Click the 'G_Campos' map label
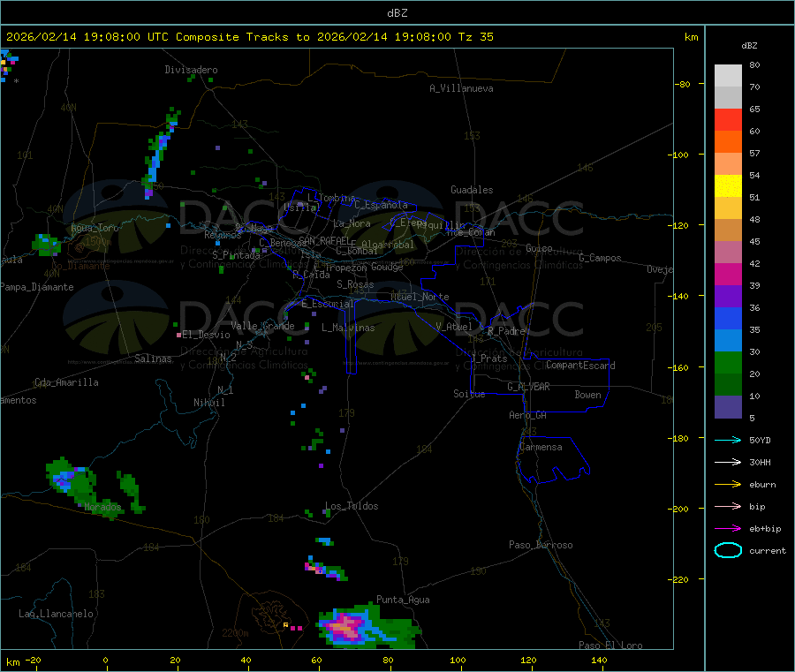Screen dimensions: 795x672 (601, 258)
